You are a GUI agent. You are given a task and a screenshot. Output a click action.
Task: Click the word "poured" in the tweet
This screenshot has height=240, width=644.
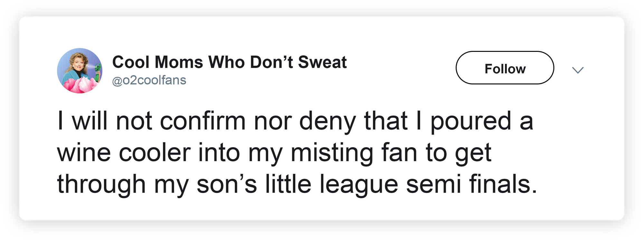click(x=471, y=121)
